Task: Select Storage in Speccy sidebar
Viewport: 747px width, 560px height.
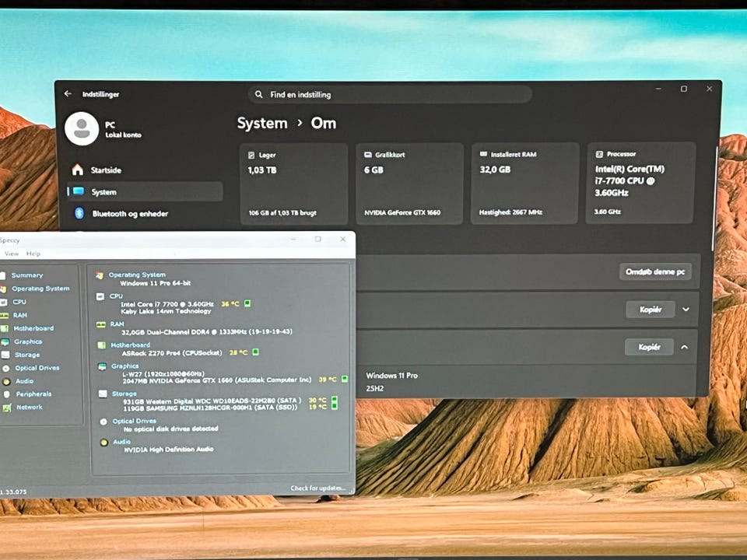Action: coord(27,355)
